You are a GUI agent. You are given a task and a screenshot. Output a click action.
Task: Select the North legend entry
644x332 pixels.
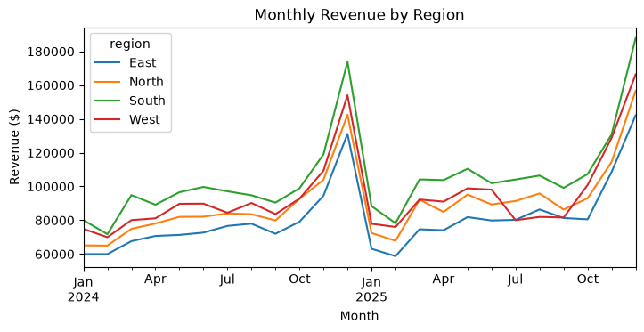[x=128, y=82]
